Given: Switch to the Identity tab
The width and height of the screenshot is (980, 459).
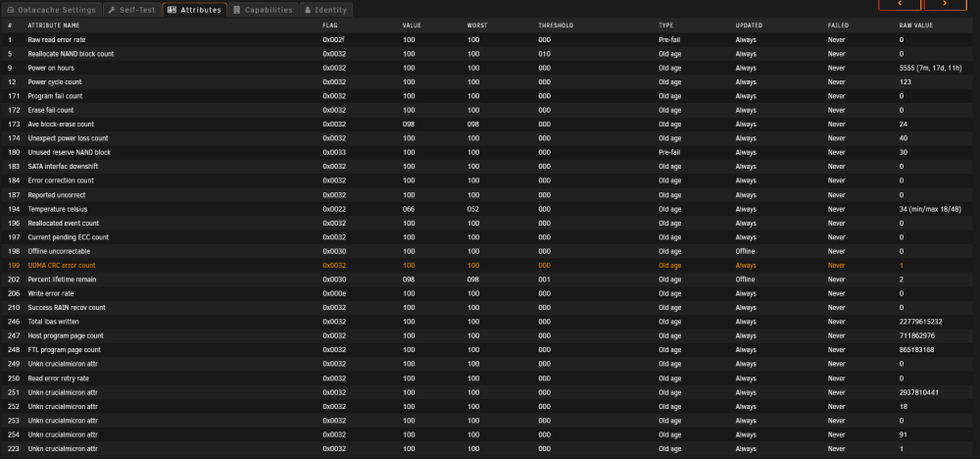Looking at the screenshot, I should click(325, 10).
